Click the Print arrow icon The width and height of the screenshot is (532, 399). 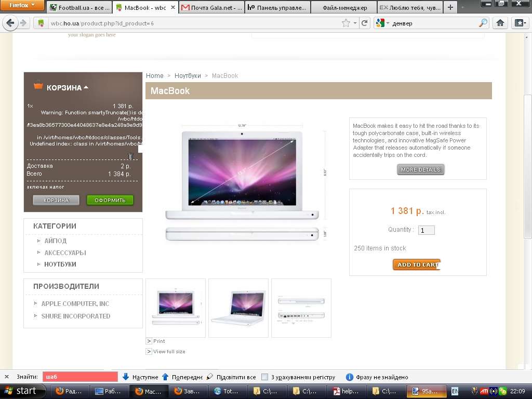tap(149, 341)
